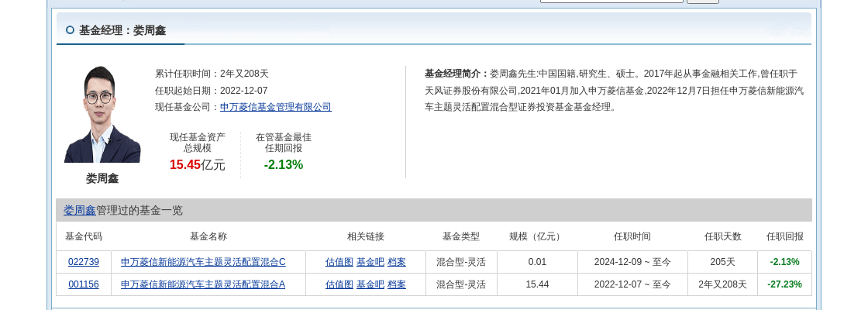Open 申万菱信新能源汽车主题灵活配置混合A fund page

pyautogui.click(x=203, y=284)
